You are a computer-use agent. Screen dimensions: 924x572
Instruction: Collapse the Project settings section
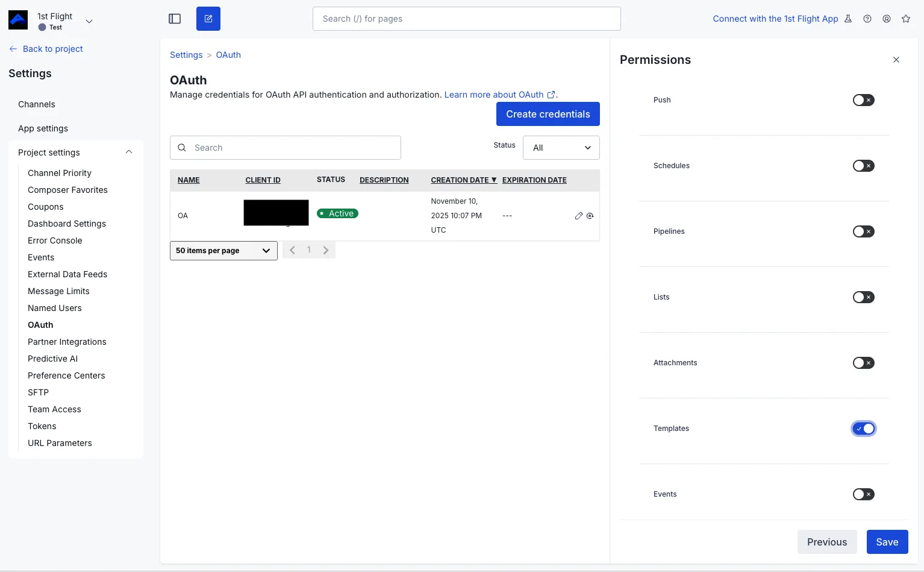click(x=128, y=152)
